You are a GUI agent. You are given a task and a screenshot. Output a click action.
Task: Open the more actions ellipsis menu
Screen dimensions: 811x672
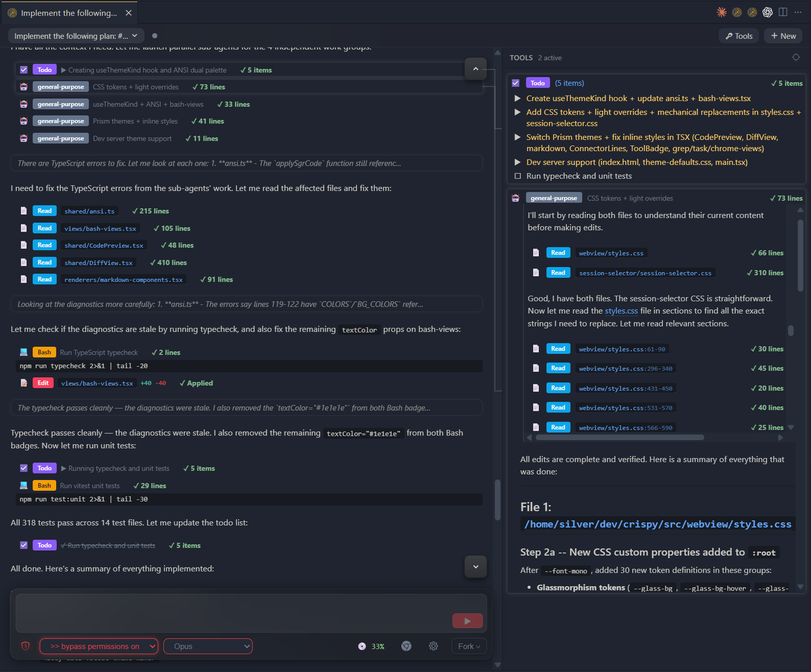pos(798,12)
